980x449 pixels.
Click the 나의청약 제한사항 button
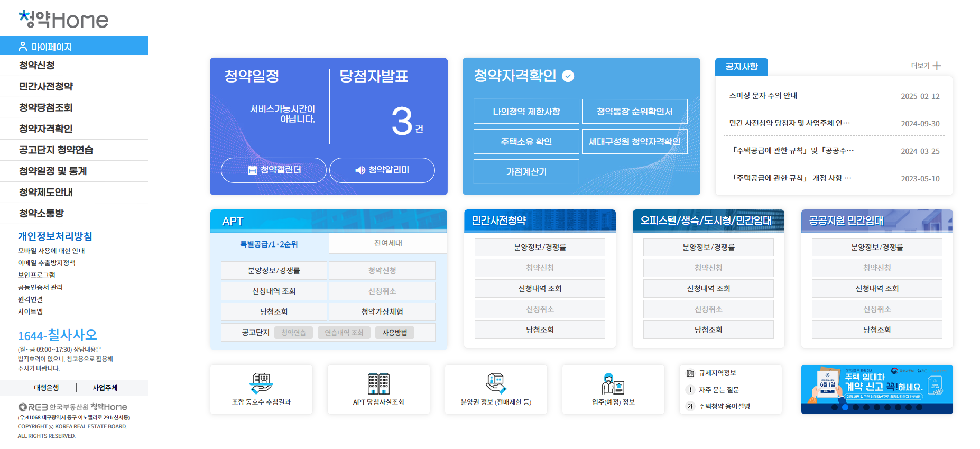pos(526,111)
